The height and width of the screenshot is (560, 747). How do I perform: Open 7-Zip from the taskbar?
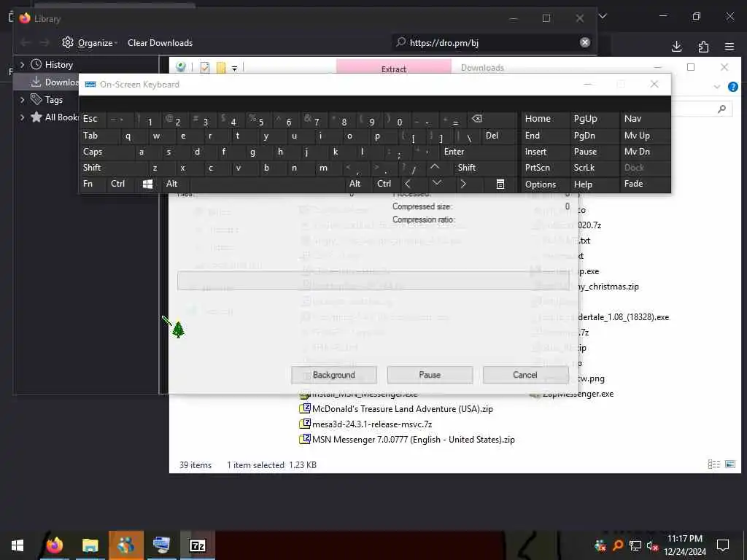click(x=197, y=545)
